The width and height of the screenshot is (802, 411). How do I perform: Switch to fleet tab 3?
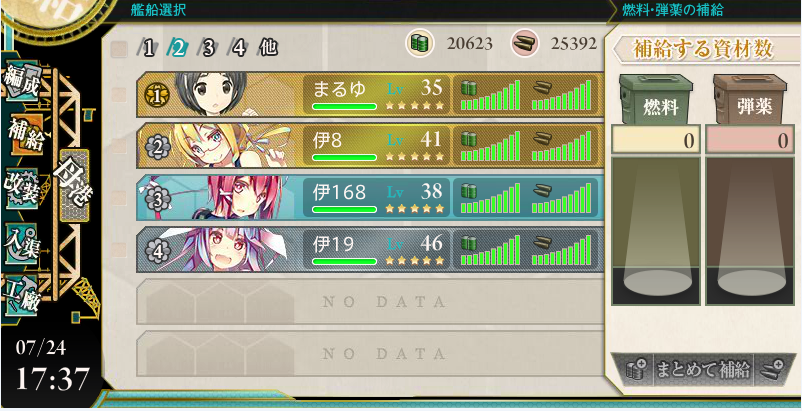208,49
